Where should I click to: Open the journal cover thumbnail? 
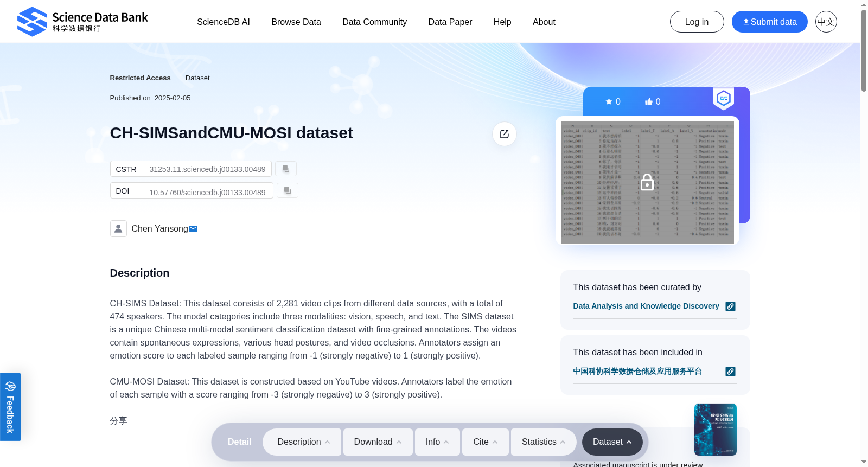[x=716, y=430]
